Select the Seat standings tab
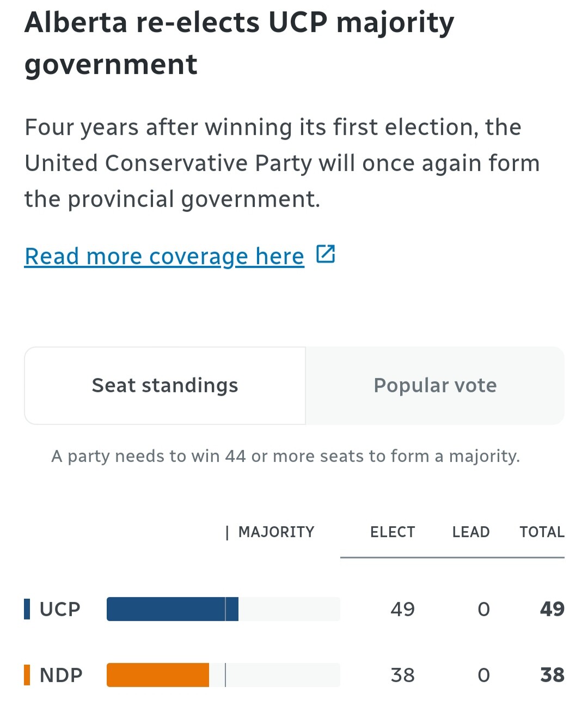This screenshot has height=711, width=588. click(165, 385)
